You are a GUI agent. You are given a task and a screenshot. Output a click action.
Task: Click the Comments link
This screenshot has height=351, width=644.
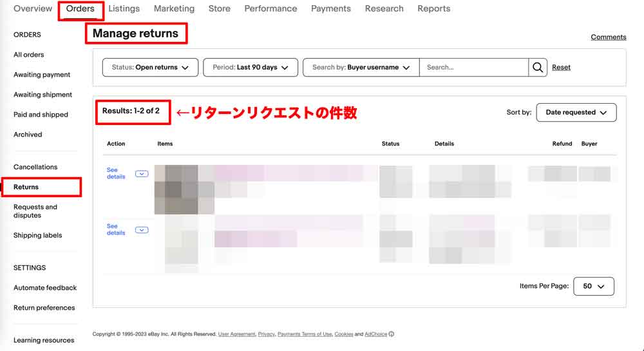[x=609, y=37]
